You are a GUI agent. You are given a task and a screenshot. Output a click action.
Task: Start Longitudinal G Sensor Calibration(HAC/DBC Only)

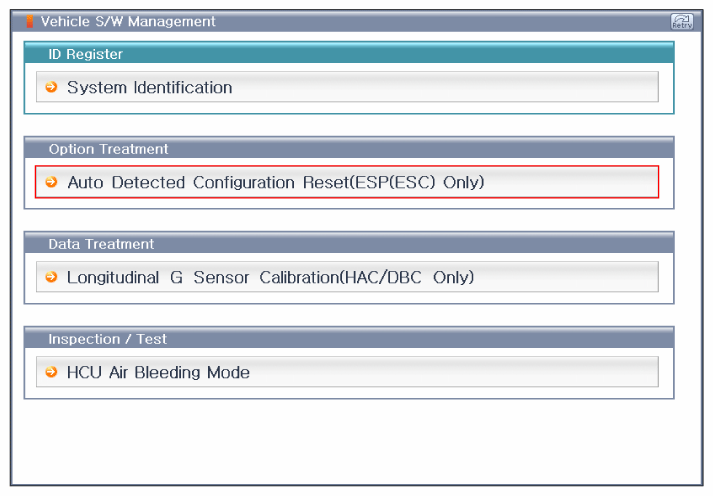270,277
